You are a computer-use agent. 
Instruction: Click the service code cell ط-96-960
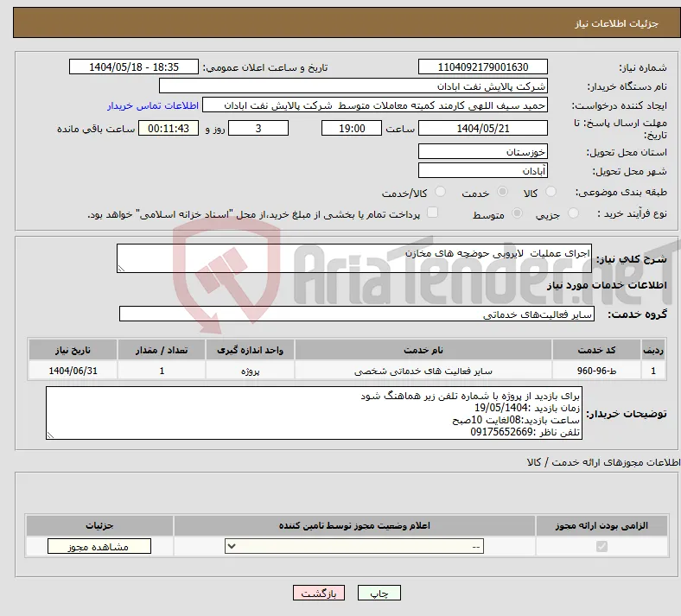597,371
